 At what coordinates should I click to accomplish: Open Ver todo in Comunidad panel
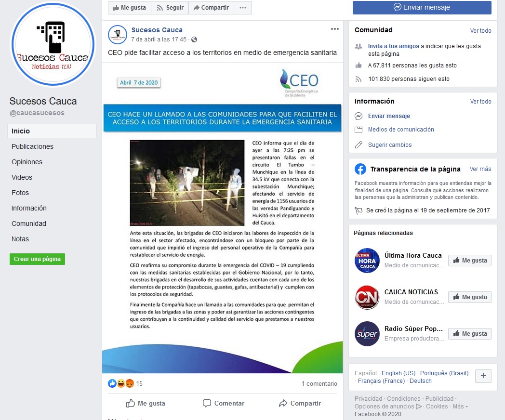coord(480,30)
